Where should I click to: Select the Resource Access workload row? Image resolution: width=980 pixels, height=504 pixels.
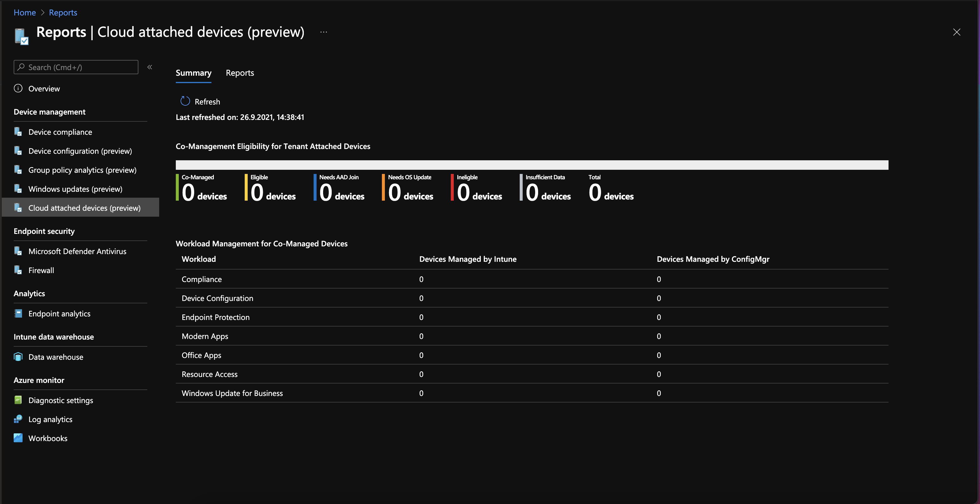point(532,374)
